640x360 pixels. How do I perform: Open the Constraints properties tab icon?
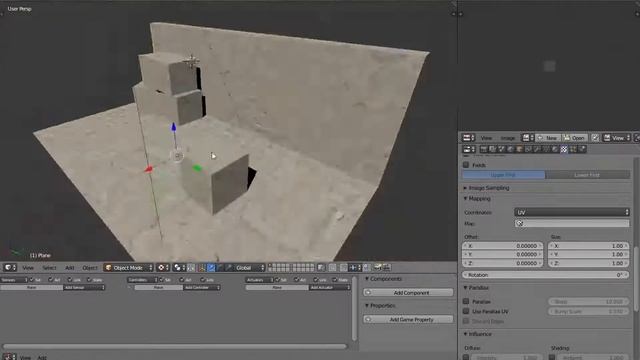pos(528,149)
